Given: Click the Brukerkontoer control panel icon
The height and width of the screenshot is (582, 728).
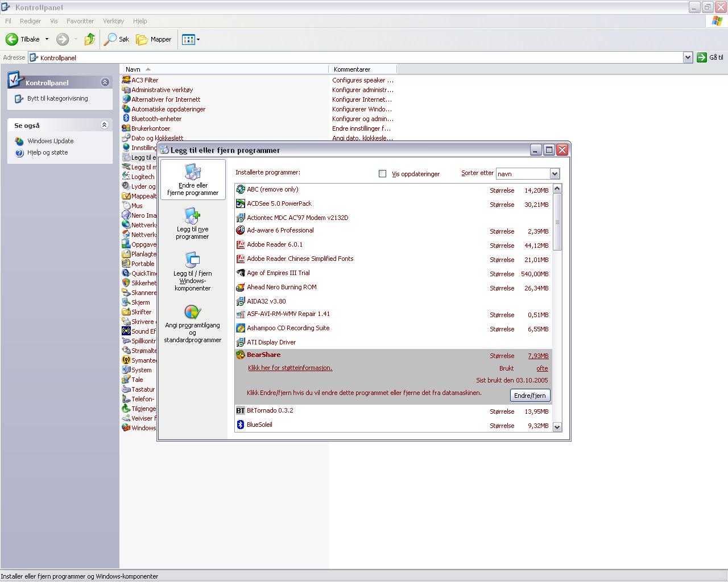Looking at the screenshot, I should (126, 128).
